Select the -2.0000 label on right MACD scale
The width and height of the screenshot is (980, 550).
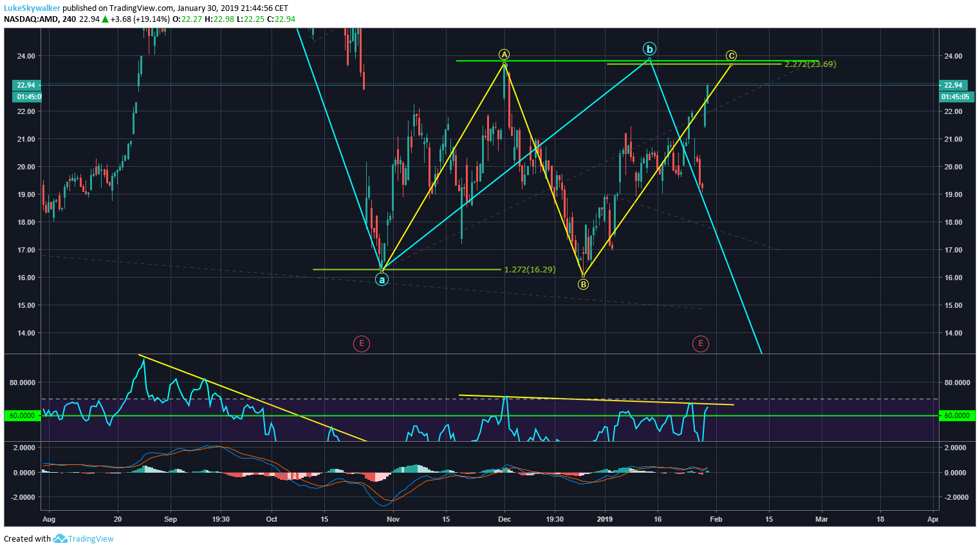[x=956, y=497]
